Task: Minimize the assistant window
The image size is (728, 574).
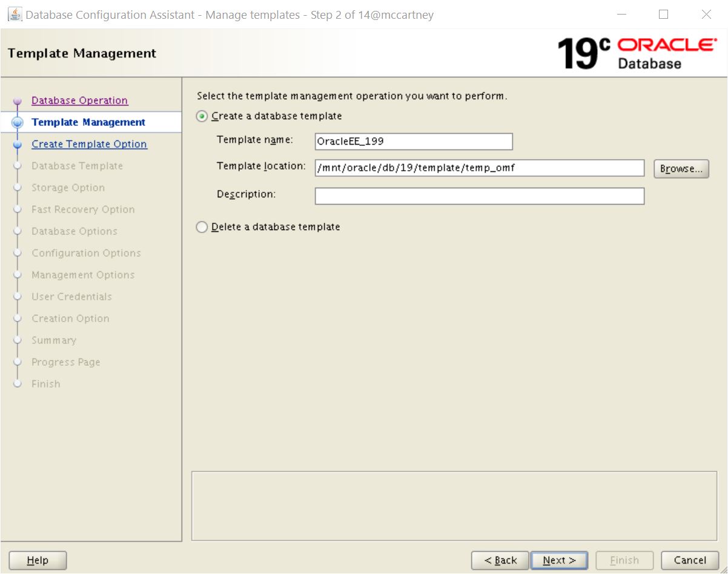Action: pyautogui.click(x=622, y=15)
